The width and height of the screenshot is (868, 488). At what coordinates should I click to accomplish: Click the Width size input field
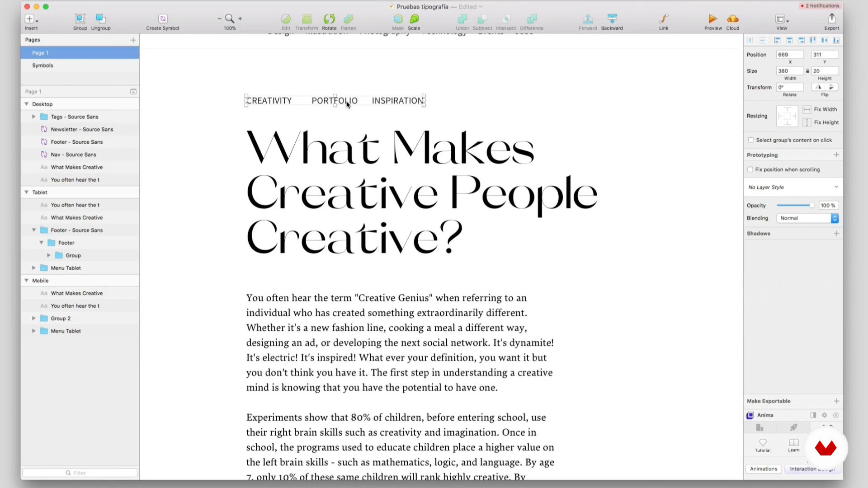(x=790, y=71)
